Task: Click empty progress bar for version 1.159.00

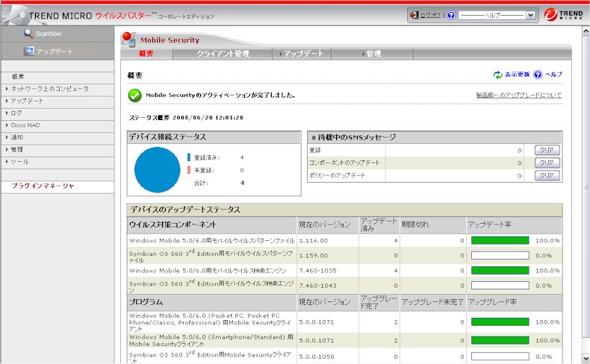Action: pyautogui.click(x=500, y=255)
